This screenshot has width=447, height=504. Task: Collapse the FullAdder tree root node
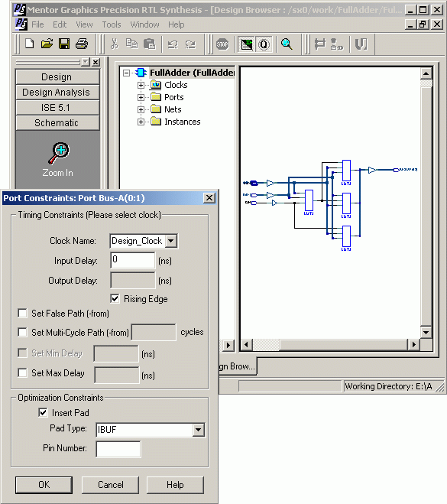tap(127, 73)
